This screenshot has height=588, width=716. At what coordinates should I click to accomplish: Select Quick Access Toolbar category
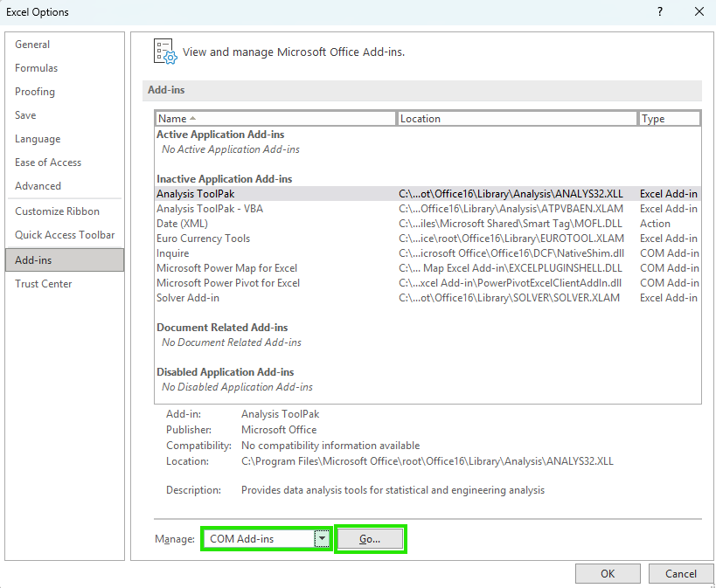pyautogui.click(x=65, y=235)
